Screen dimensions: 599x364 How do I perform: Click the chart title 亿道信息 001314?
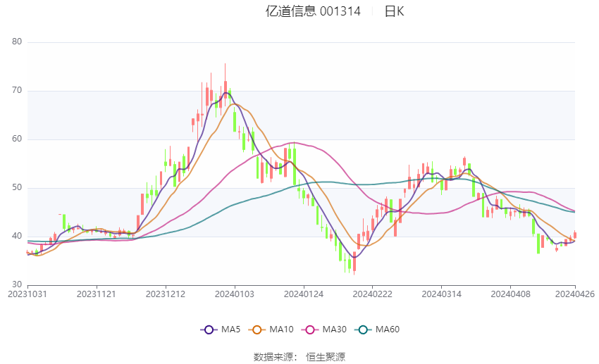click(x=313, y=11)
